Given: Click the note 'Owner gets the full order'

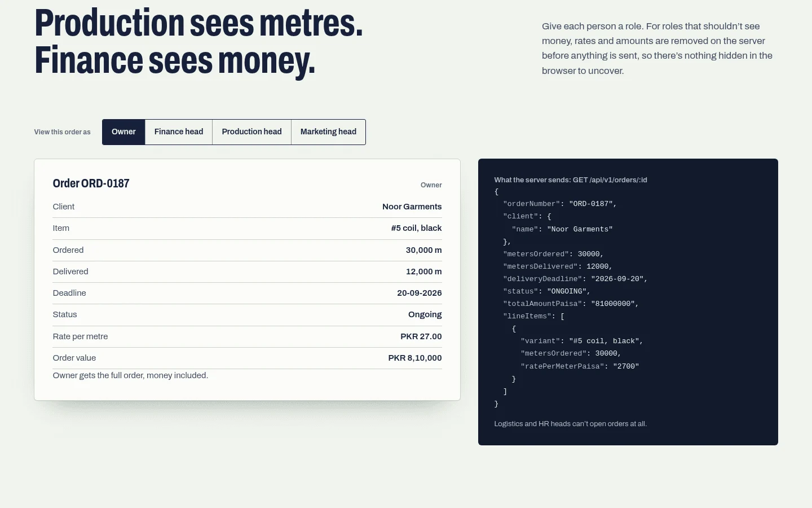Looking at the screenshot, I should pos(130,375).
